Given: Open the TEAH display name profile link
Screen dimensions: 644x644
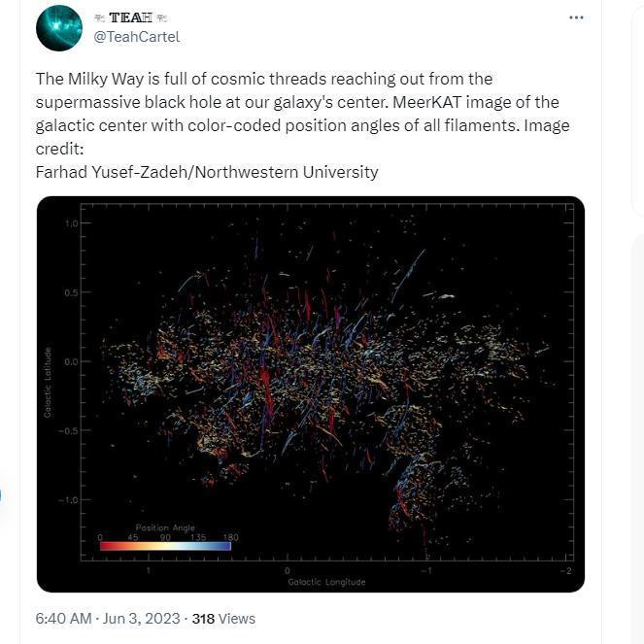Looking at the screenshot, I should click(x=130, y=18).
